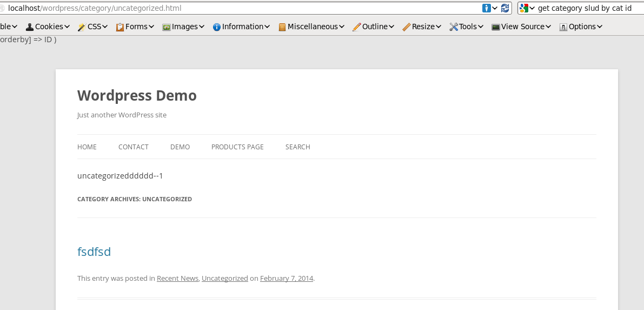The width and height of the screenshot is (644, 310).
Task: Click the Miscellaneous toolbar icon
Action: tap(282, 27)
